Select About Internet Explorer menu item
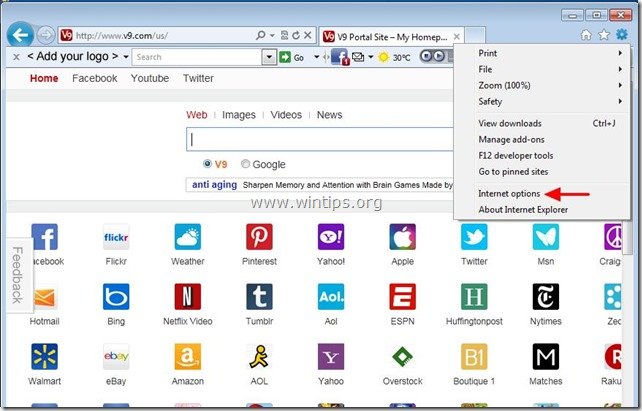The image size is (642, 411). pos(542,210)
